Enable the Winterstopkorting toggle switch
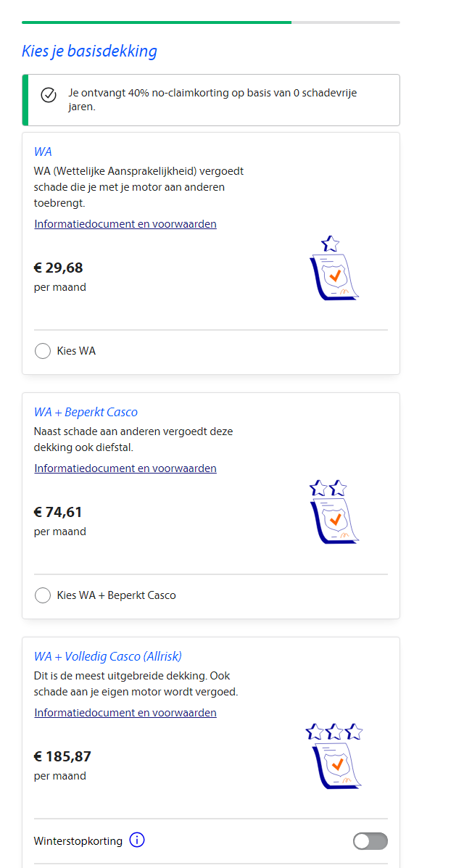 pyautogui.click(x=370, y=841)
